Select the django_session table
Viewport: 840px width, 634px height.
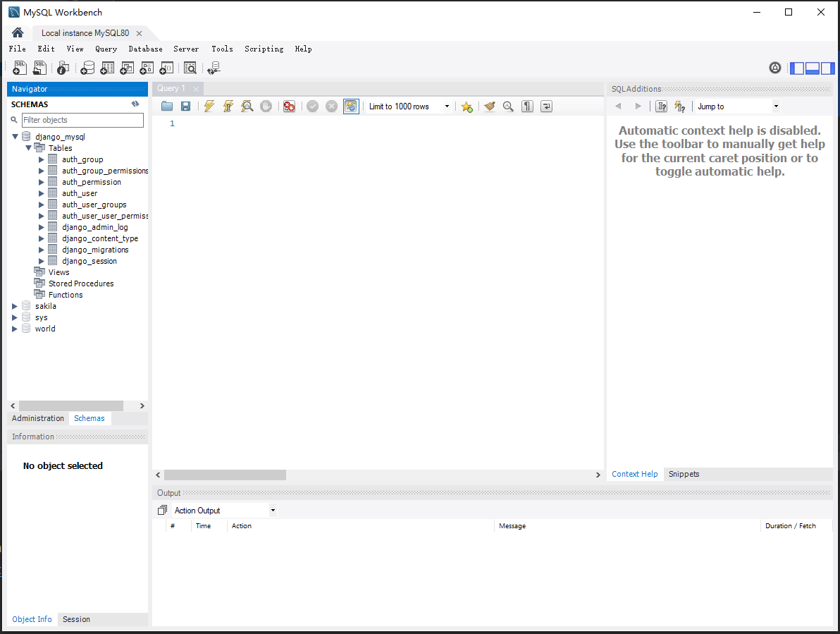pyautogui.click(x=89, y=261)
